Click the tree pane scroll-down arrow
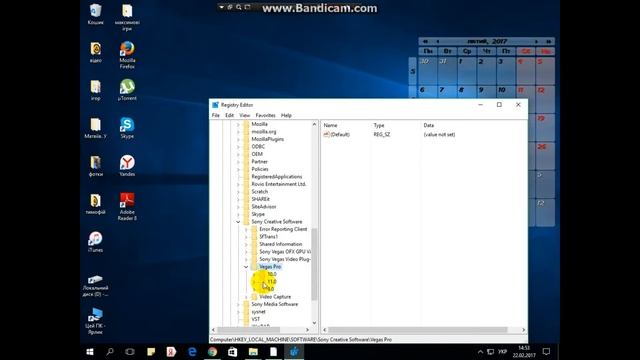Image resolution: width=640 pixels, height=360 pixels. pos(314,323)
